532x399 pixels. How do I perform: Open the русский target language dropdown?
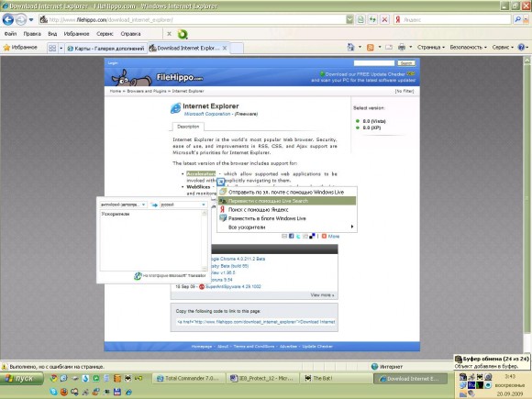click(183, 205)
